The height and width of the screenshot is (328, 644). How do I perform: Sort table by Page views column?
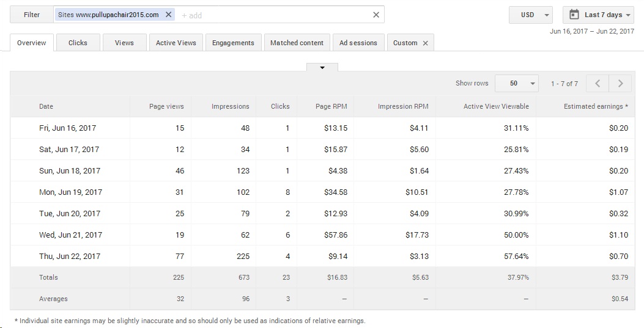[x=166, y=106]
